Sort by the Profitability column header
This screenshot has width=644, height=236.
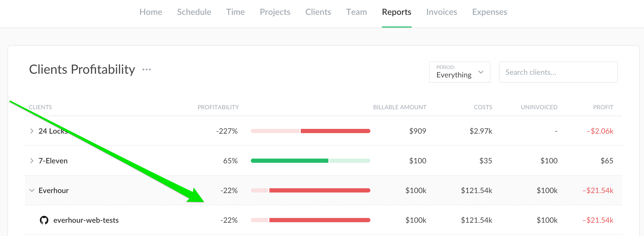(218, 107)
